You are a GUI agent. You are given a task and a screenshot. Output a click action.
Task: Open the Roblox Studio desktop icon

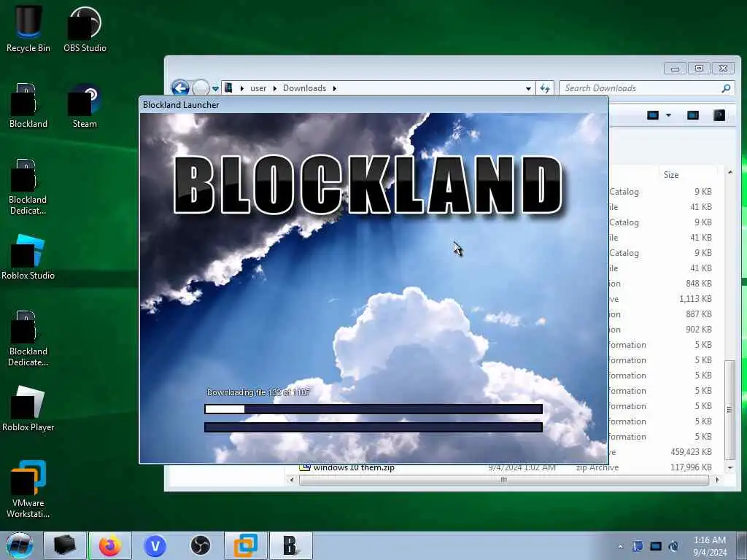pos(28,257)
